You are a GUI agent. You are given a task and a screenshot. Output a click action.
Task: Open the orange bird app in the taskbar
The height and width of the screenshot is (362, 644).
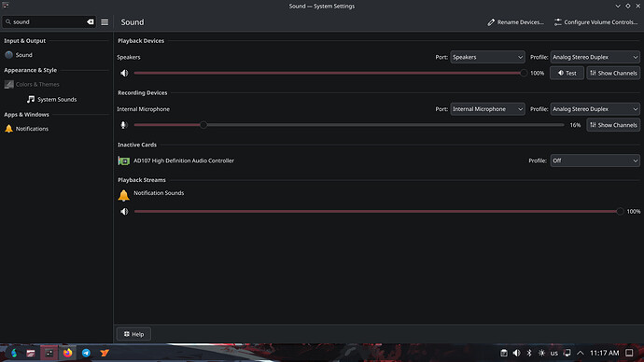(x=105, y=353)
